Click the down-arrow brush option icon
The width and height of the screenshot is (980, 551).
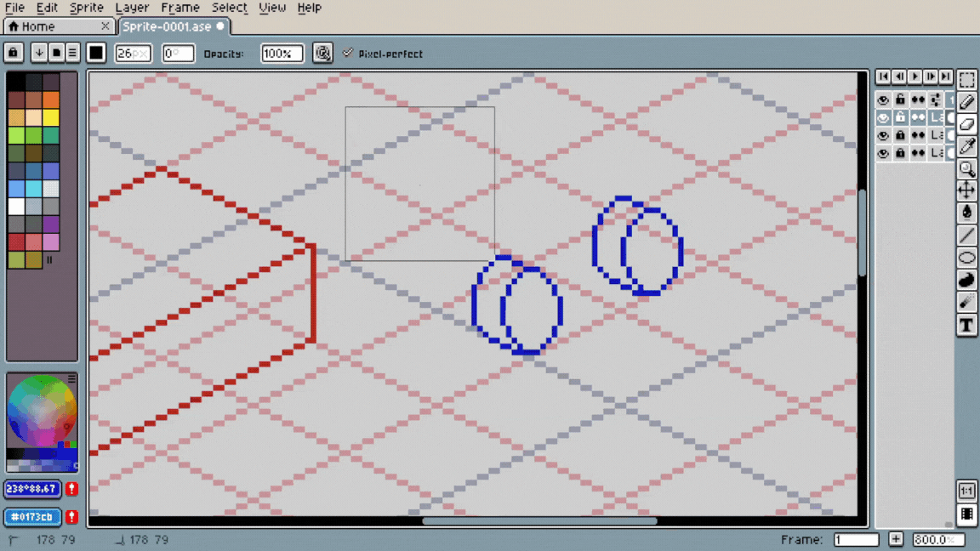pyautogui.click(x=39, y=53)
